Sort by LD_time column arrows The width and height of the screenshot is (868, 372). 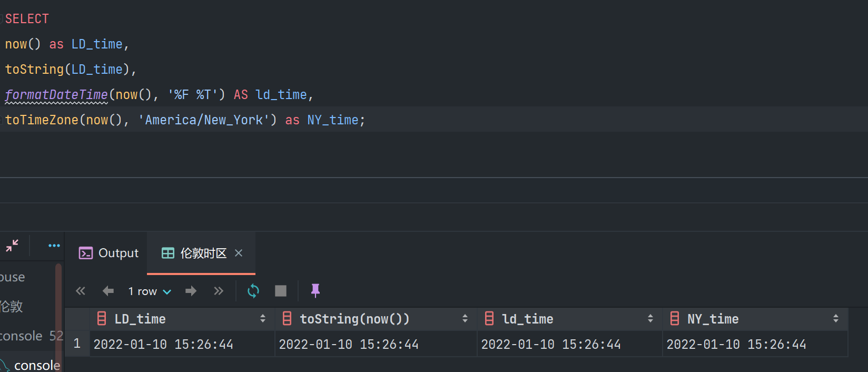[263, 319]
